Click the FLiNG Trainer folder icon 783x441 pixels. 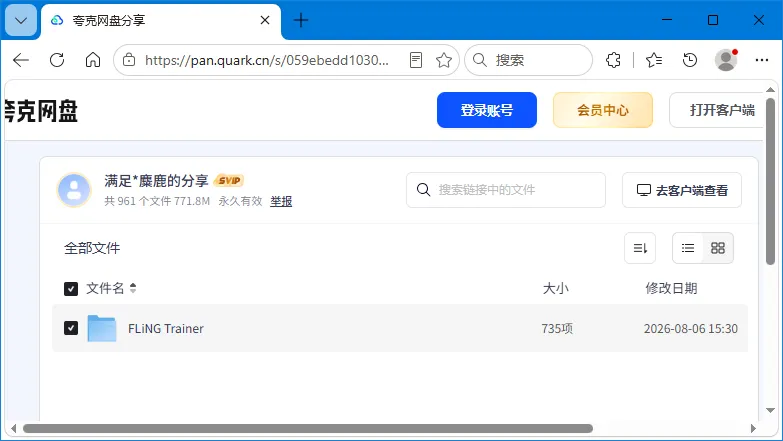pos(102,328)
